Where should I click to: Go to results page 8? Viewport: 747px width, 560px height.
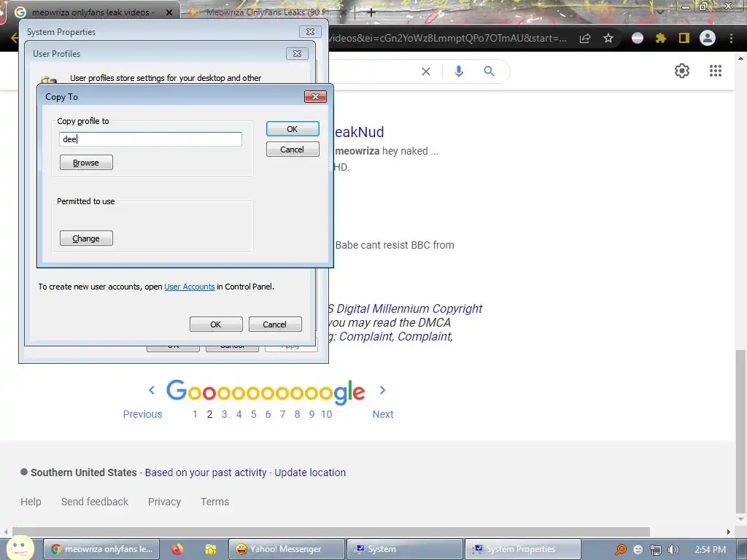(298, 414)
